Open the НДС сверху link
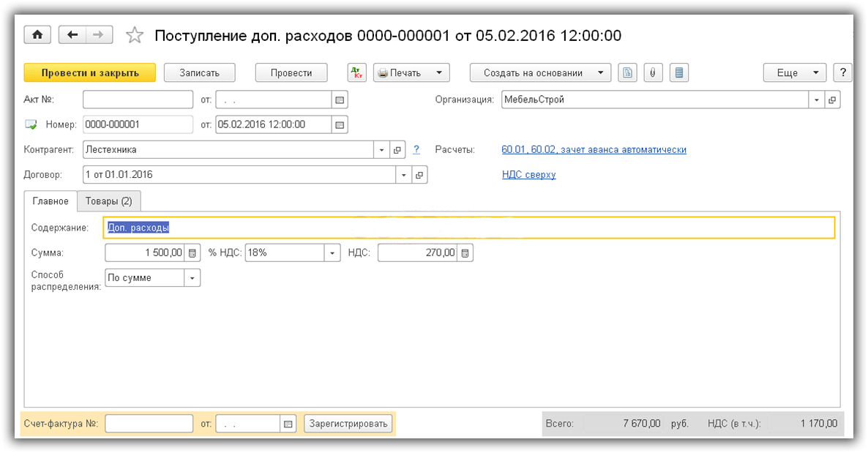Viewport: 868px width, 453px height. coord(528,175)
